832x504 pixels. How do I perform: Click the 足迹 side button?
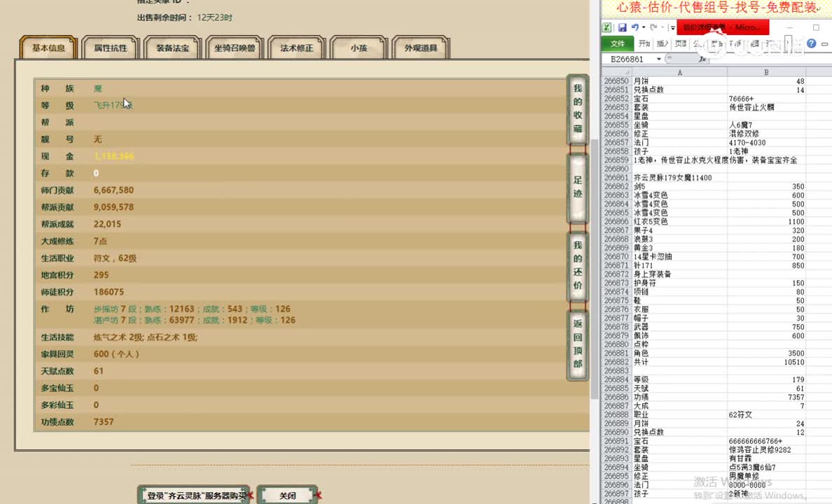578,188
